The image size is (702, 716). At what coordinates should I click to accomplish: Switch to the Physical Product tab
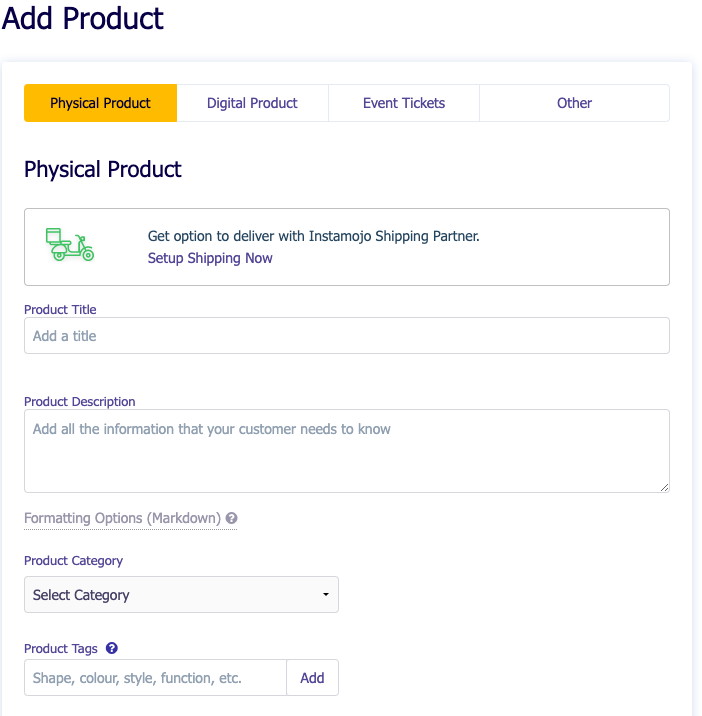click(100, 103)
